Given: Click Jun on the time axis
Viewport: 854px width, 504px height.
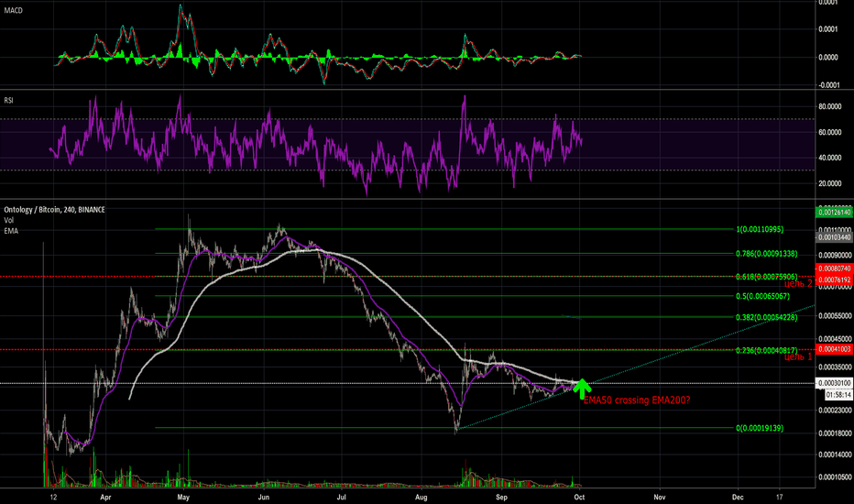Looking at the screenshot, I should point(264,497).
